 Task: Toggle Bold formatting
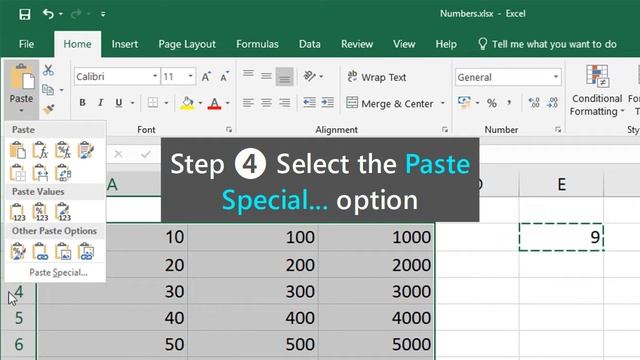pos(82,102)
